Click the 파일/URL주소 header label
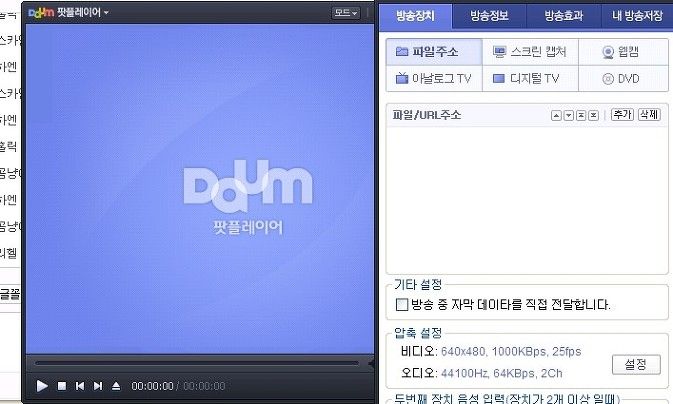673x404 pixels. (427, 115)
